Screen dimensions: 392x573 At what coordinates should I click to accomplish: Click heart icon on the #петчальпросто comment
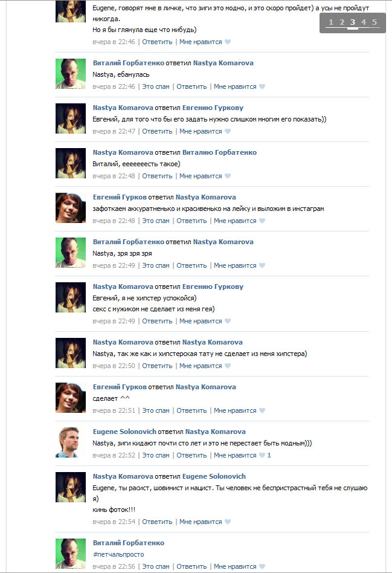coord(262,566)
